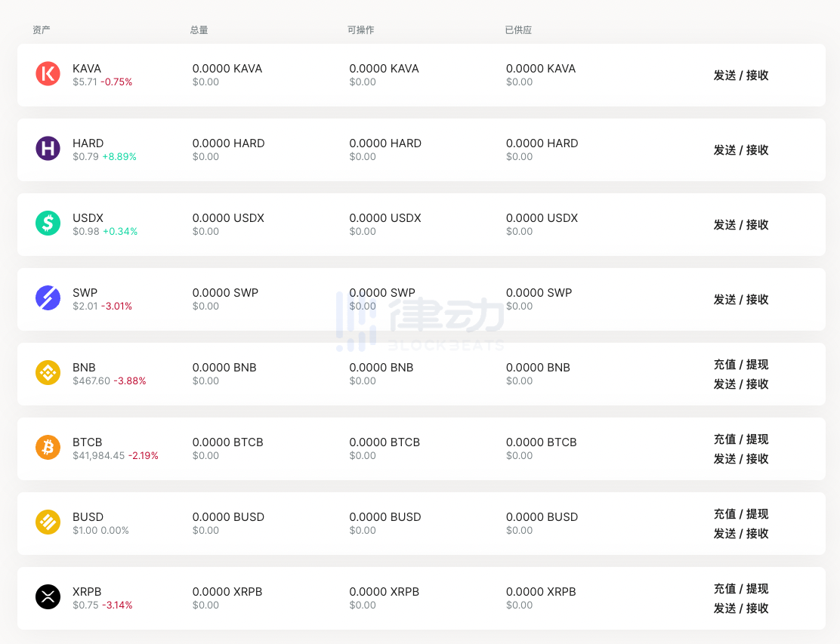The width and height of the screenshot is (840, 644).
Task: Click 充值 / 提现 in XRPB row
Action: (x=740, y=589)
